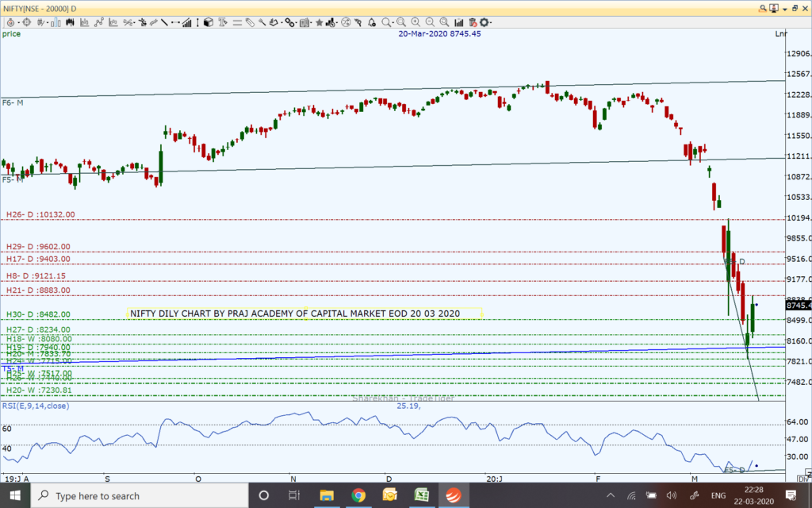The width and height of the screenshot is (812, 508).
Task: Click the monitor icon in title bar
Action: [774, 8]
